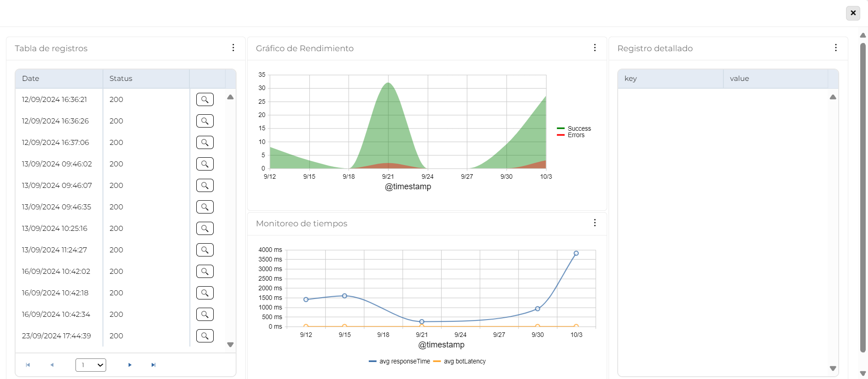
Task: Open the Tabla de registros options menu
Action: pyautogui.click(x=233, y=48)
